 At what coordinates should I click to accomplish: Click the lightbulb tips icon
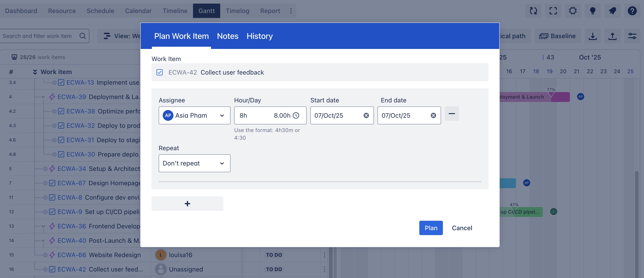[593, 11]
